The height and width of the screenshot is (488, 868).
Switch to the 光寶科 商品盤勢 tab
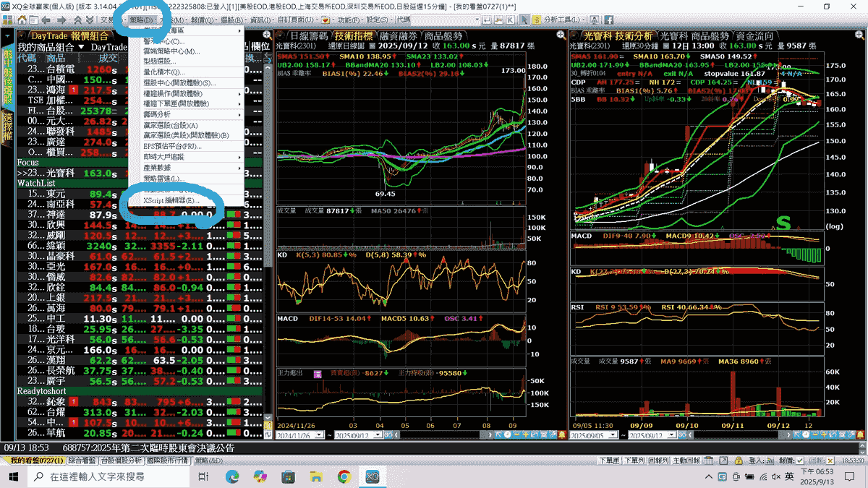694,35
